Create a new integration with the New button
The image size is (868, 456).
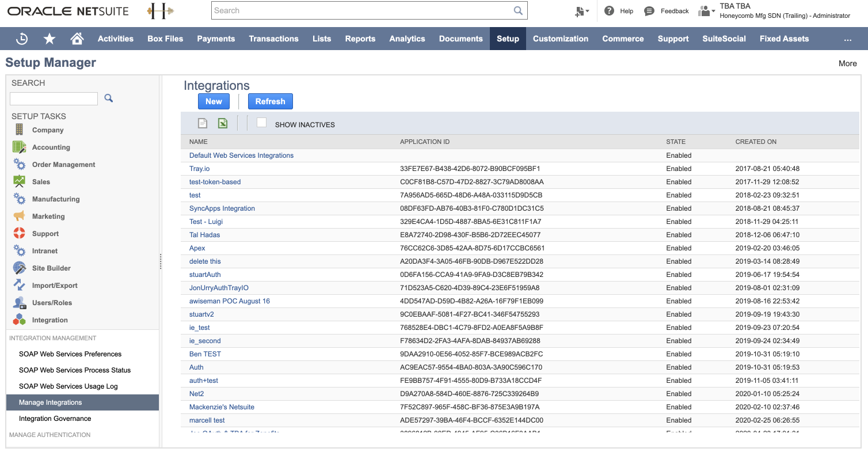214,101
